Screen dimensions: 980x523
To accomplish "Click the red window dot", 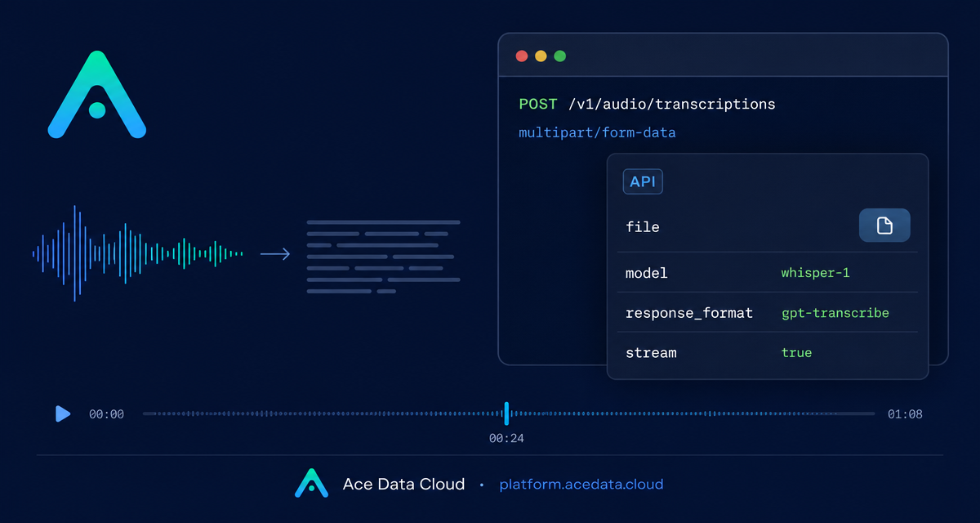I will [x=522, y=56].
